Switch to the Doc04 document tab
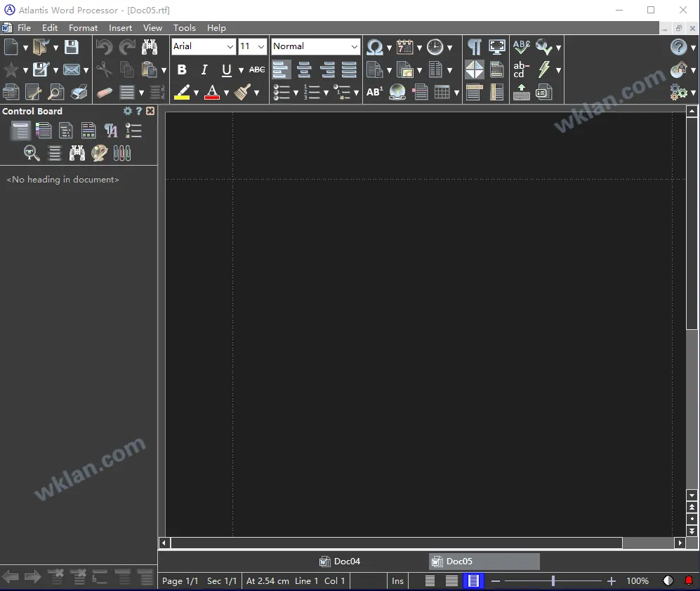Screen dimensions: 700x591 coord(341,562)
